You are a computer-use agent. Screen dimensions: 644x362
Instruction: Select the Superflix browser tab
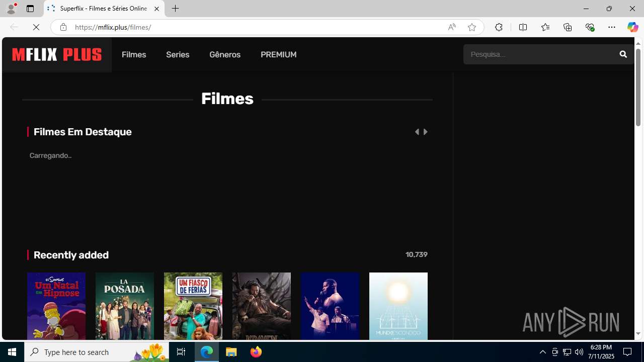[104, 9]
